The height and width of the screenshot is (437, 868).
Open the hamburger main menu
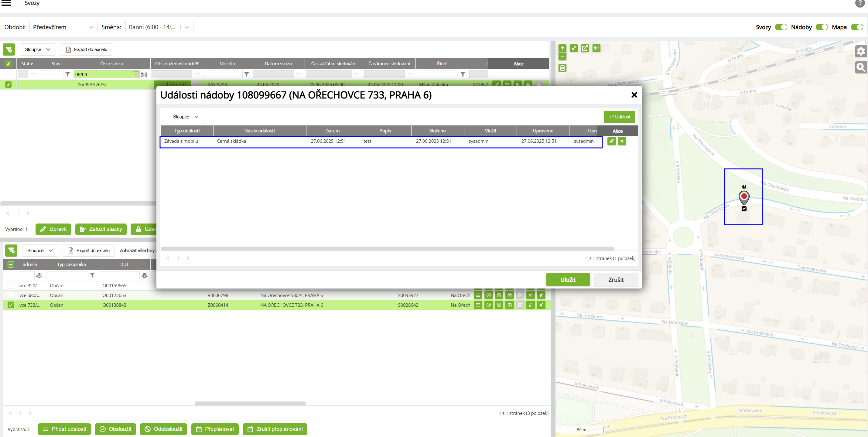[x=6, y=3]
